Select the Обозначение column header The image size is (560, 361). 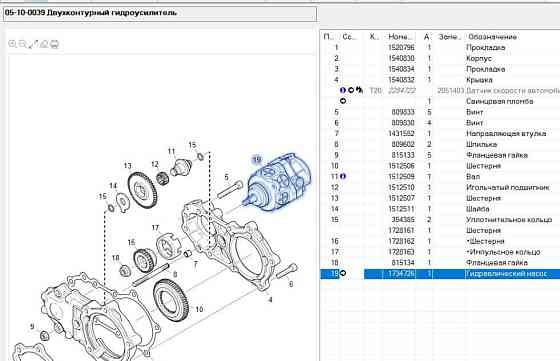492,36
